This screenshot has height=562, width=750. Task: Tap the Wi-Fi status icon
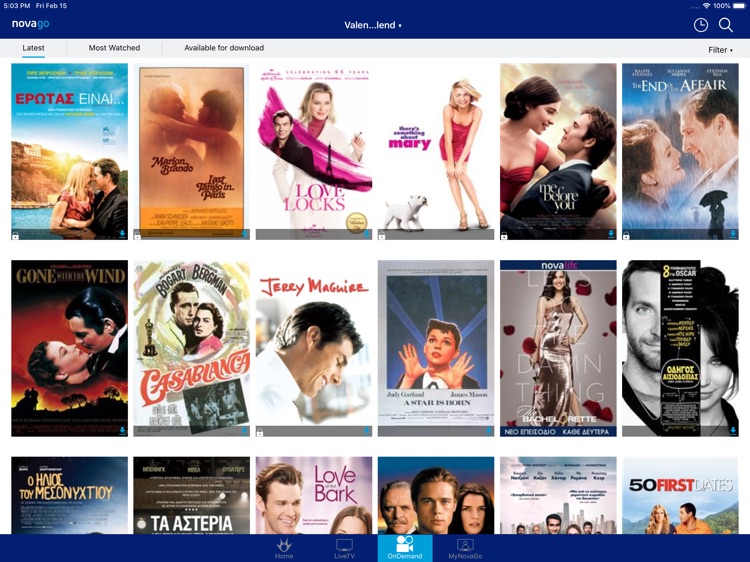(706, 6)
